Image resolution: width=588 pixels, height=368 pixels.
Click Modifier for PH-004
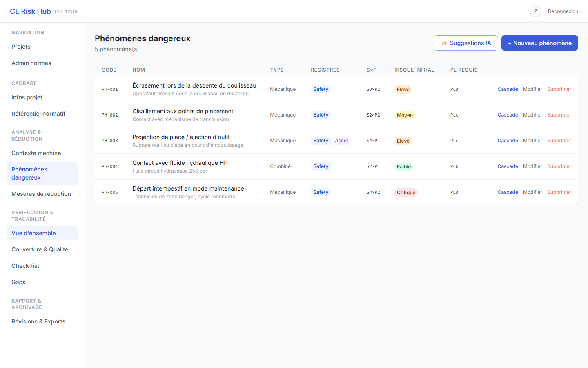coord(532,166)
